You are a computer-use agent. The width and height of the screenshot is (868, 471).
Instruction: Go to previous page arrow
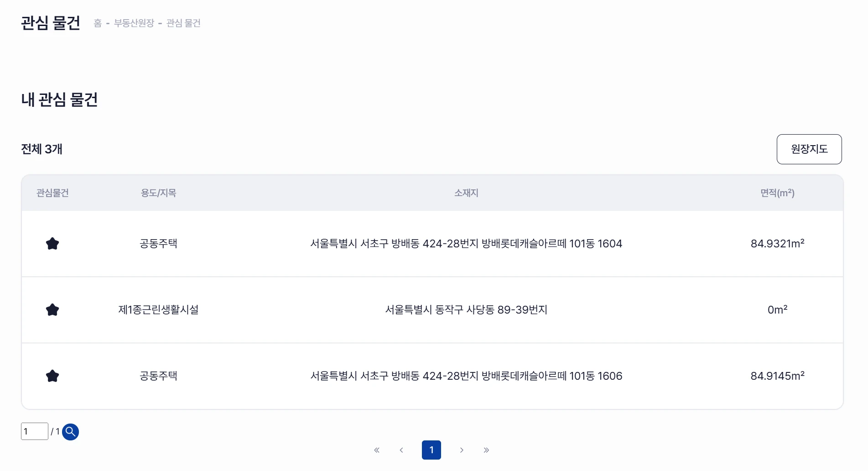tap(401, 450)
